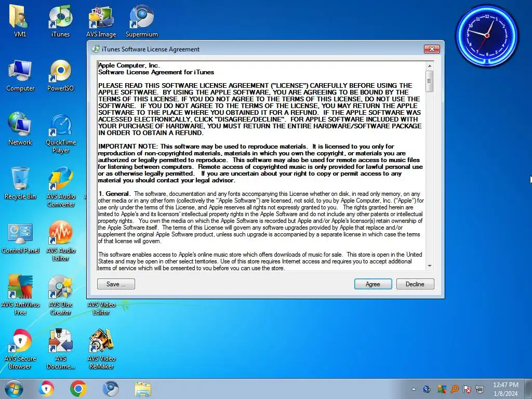The width and height of the screenshot is (532, 399).
Task: Open the VM1 folder icon on desktop
Action: click(x=20, y=20)
